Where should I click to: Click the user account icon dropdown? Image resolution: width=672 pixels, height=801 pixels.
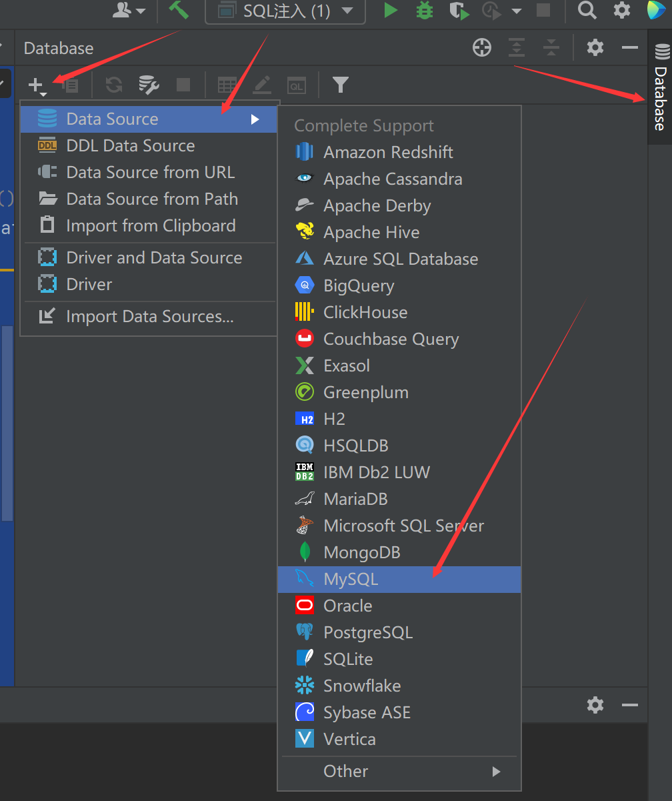click(x=129, y=10)
